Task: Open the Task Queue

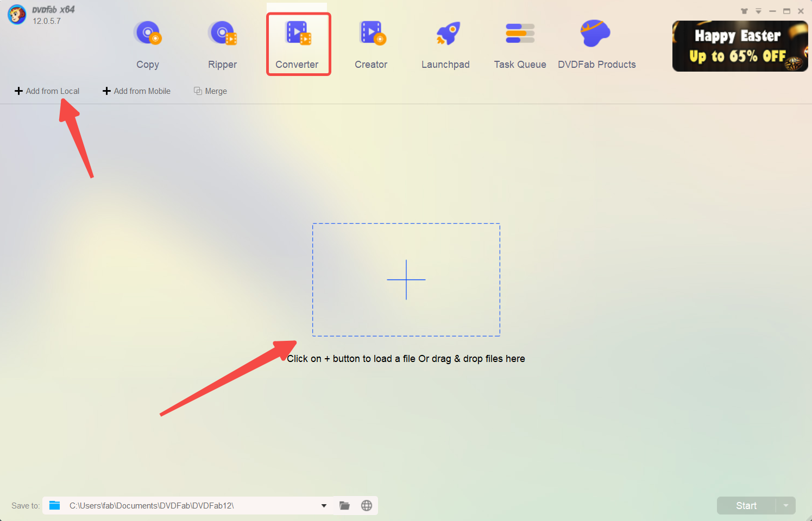Action: pos(520,45)
